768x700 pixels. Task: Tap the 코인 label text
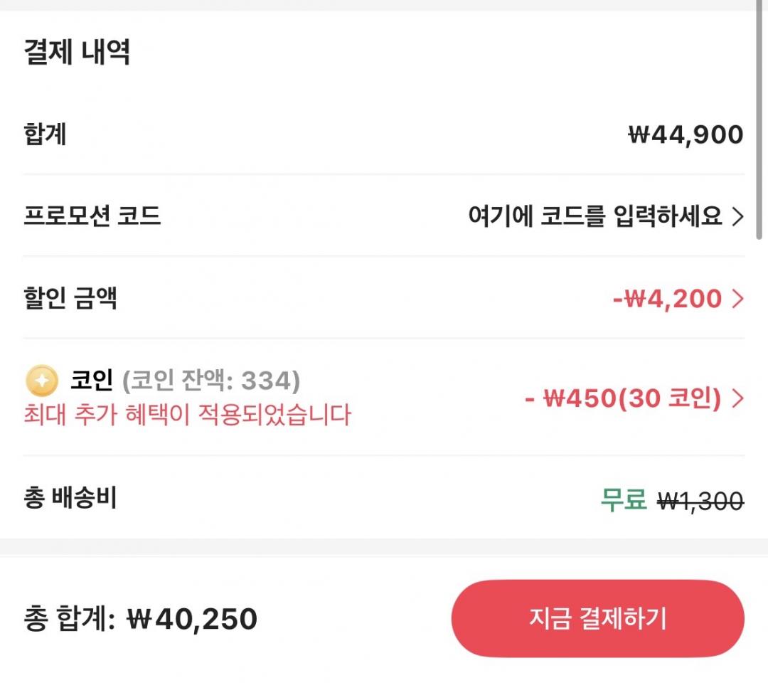click(x=92, y=381)
